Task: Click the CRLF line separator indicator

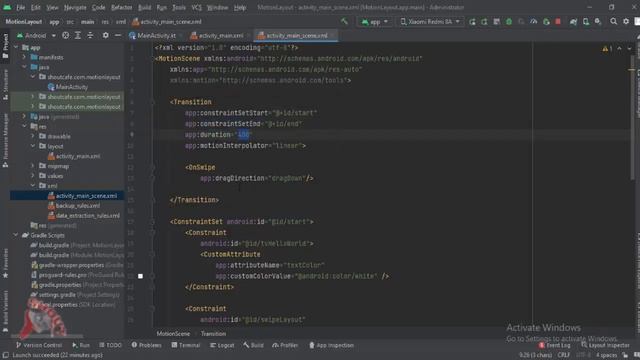Action: pyautogui.click(x=563, y=355)
